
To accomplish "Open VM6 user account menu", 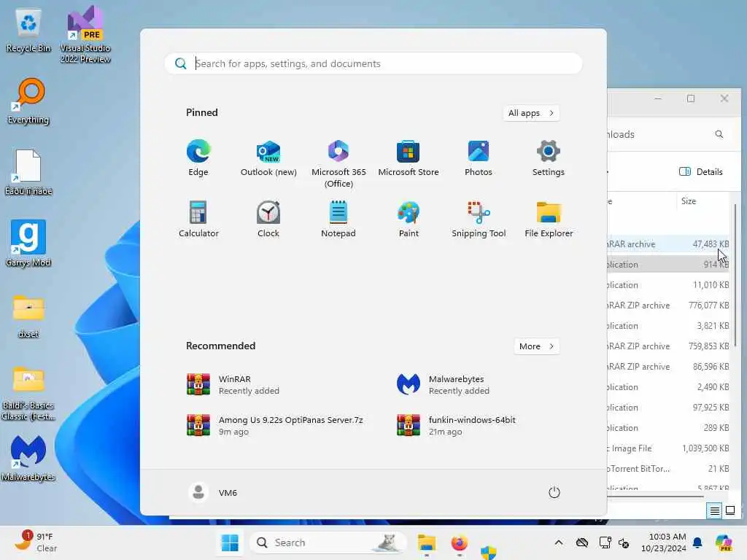I will [x=213, y=492].
